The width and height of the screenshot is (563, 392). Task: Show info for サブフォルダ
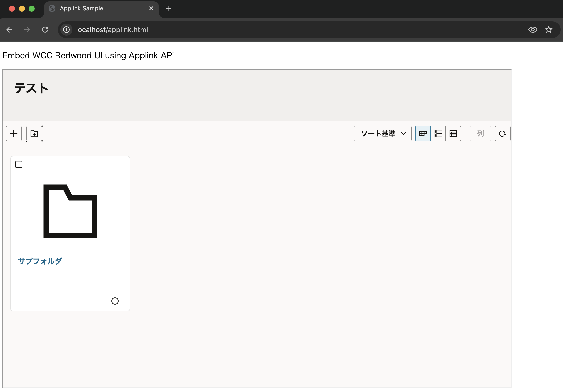coord(115,301)
